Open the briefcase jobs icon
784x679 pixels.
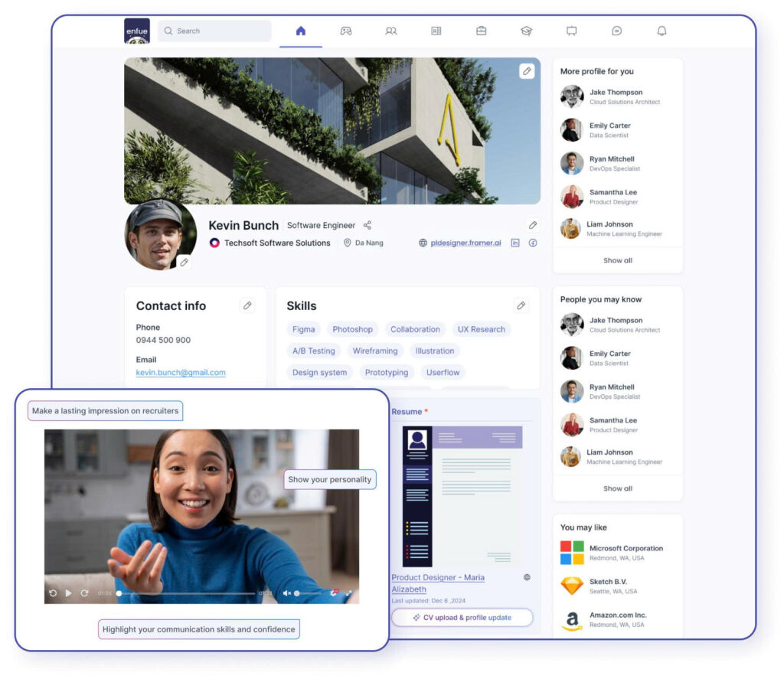[481, 31]
